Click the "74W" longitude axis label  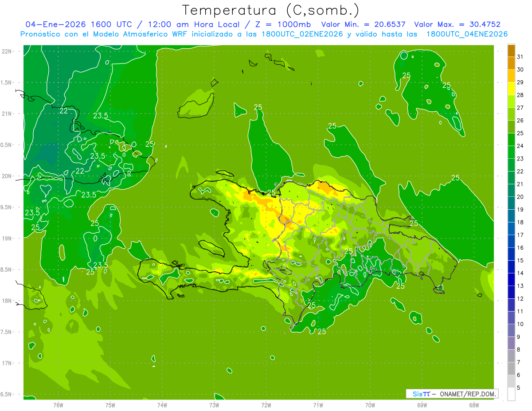162,405
